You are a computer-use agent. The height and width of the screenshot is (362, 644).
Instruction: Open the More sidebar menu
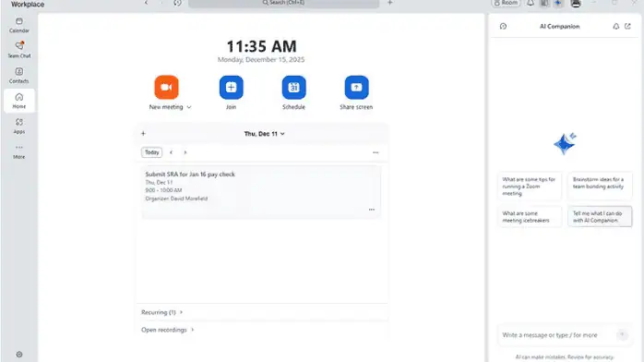click(18, 151)
